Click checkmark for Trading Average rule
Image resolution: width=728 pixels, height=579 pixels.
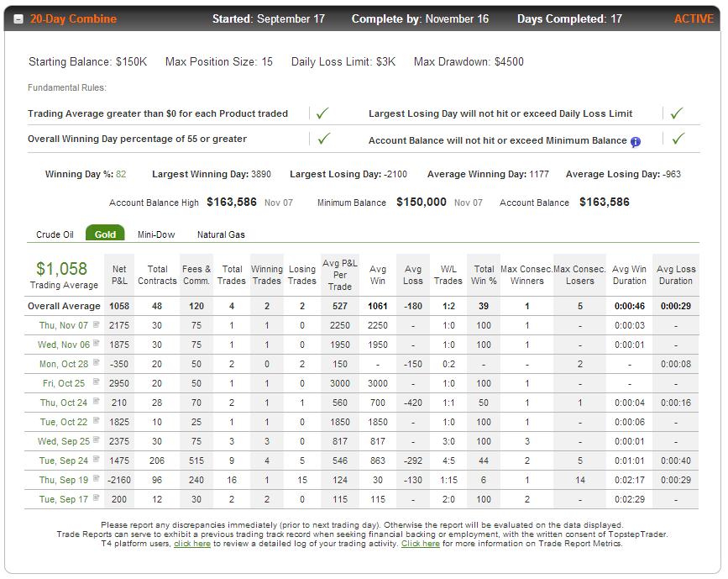(x=322, y=113)
